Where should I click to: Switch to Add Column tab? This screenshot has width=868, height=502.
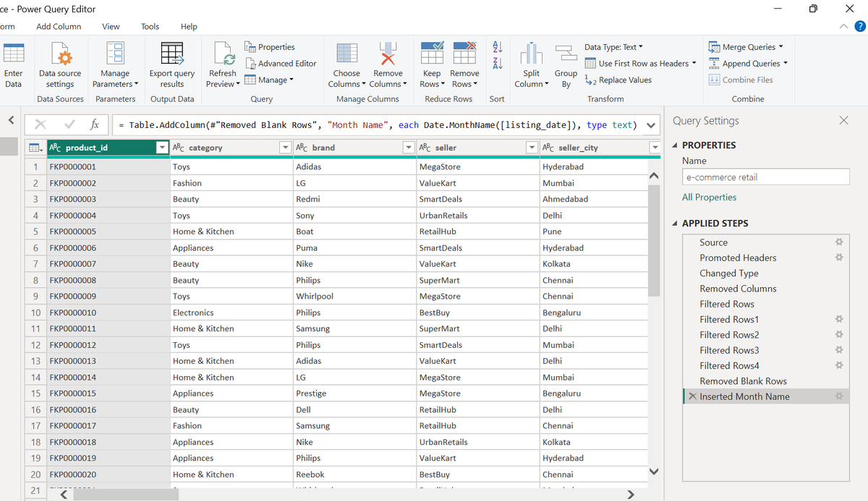59,27
